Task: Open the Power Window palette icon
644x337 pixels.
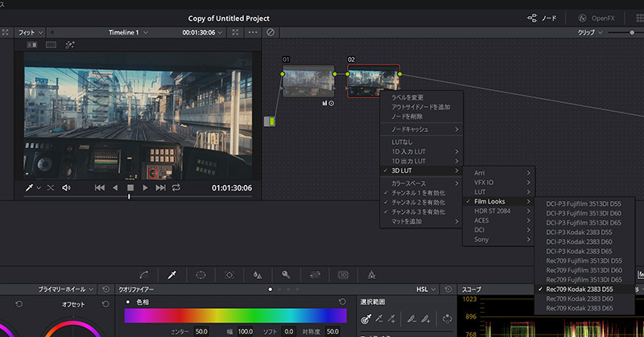Action: click(200, 275)
